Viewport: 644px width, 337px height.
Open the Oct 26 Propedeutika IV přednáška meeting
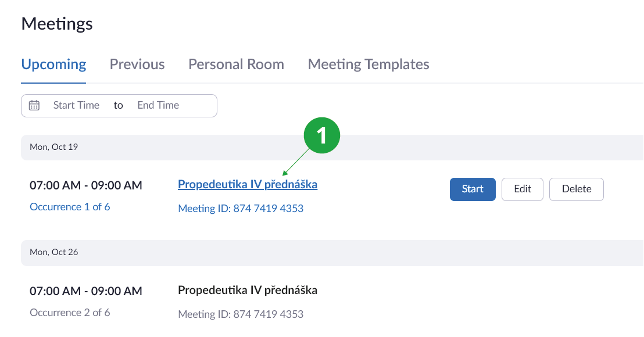click(248, 291)
